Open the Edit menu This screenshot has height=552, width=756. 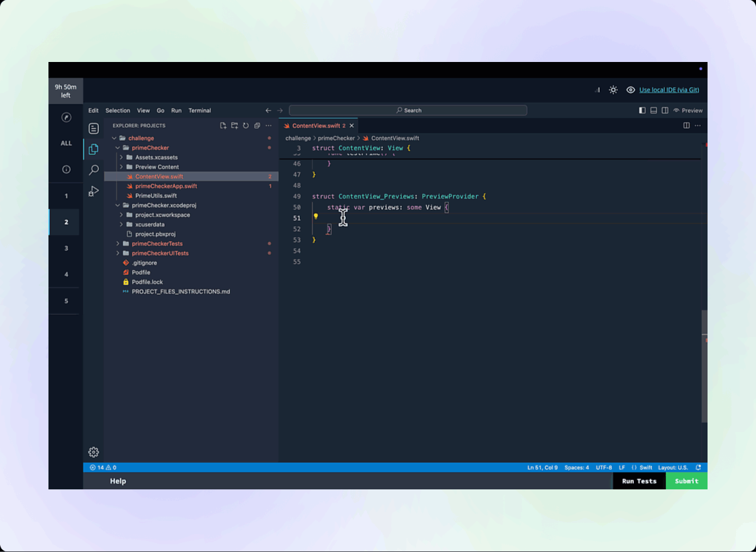point(94,110)
